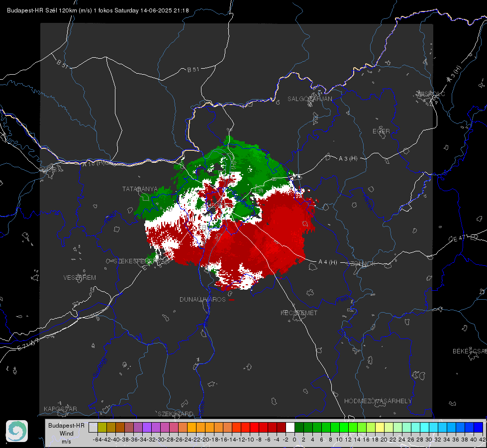
Task: Click the A 4 (H) road label
Action: coord(328,262)
